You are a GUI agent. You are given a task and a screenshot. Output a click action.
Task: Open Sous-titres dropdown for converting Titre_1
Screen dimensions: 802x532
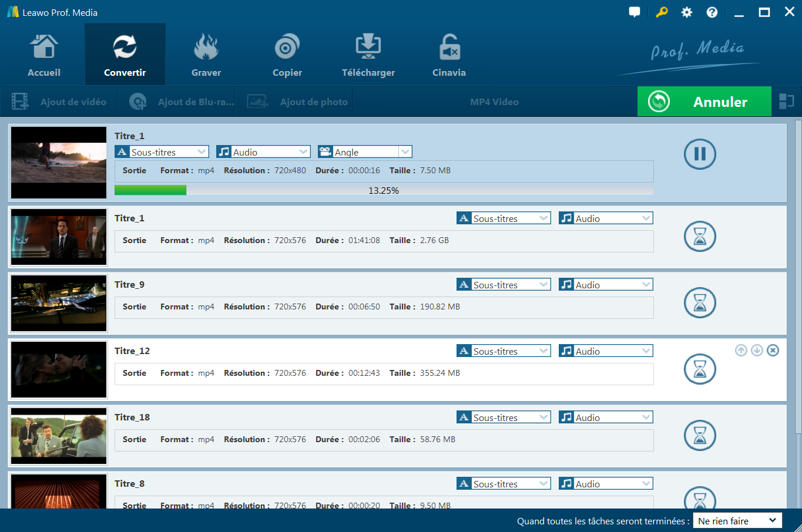click(x=162, y=152)
